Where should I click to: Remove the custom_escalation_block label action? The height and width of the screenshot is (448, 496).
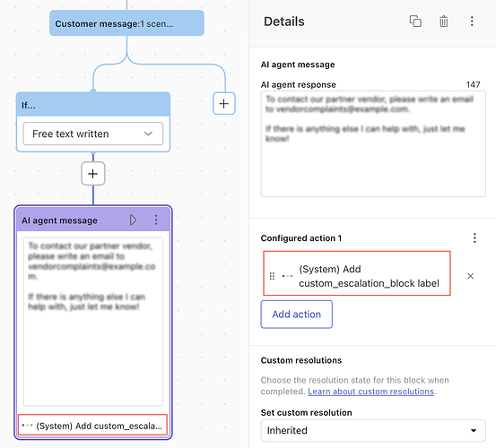(470, 276)
